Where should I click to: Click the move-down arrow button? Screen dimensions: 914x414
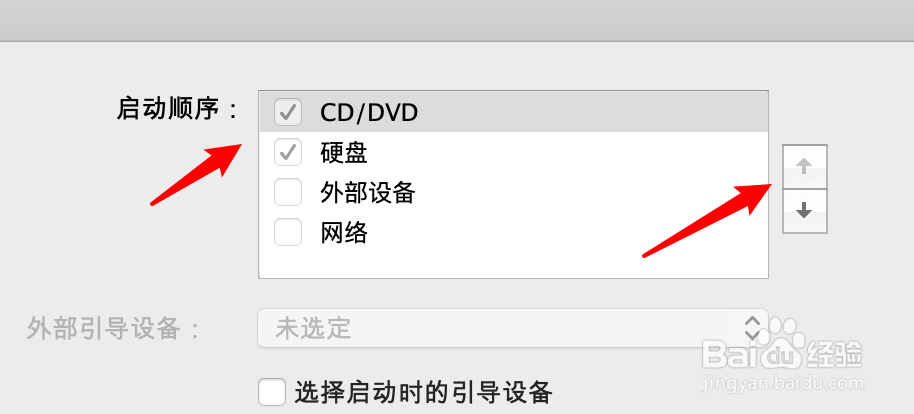coord(804,211)
